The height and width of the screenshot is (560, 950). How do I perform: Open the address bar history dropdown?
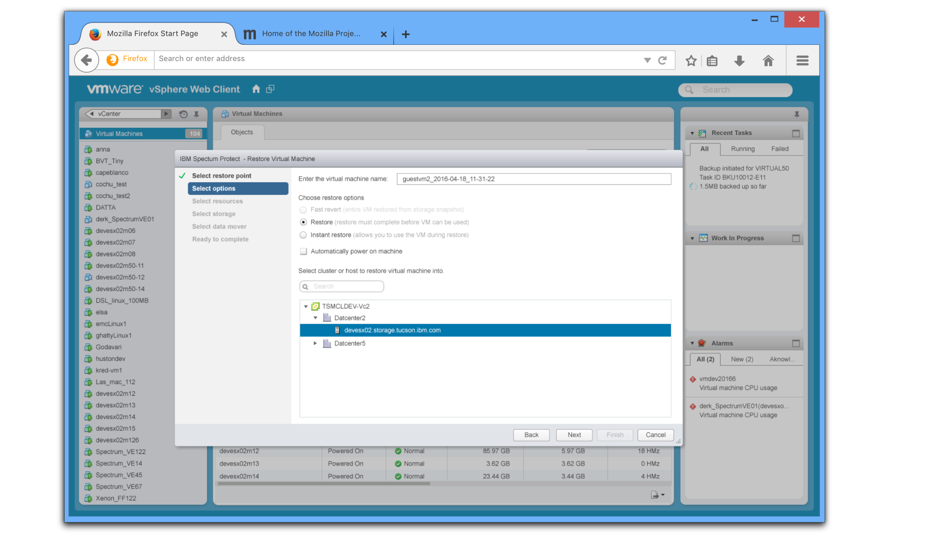[647, 60]
